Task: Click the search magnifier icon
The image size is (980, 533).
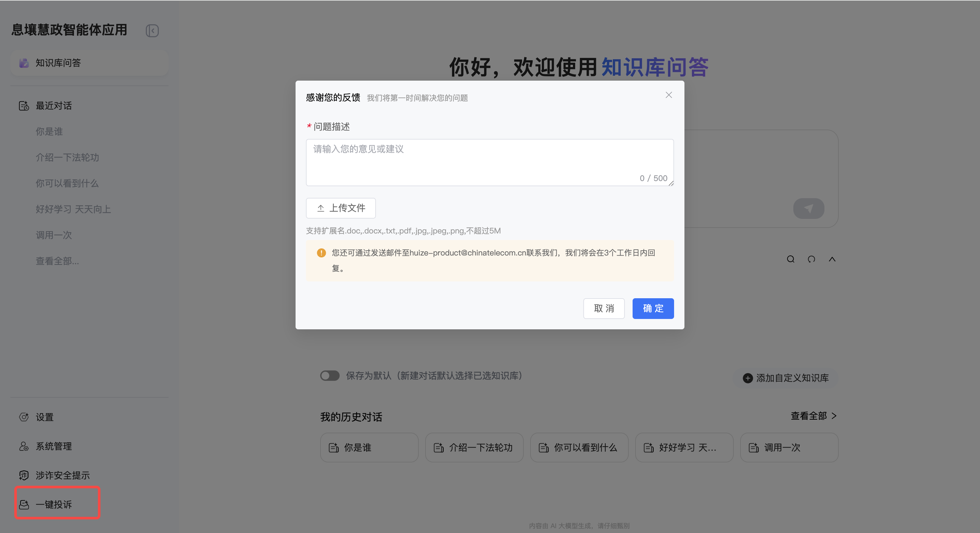Action: point(790,259)
